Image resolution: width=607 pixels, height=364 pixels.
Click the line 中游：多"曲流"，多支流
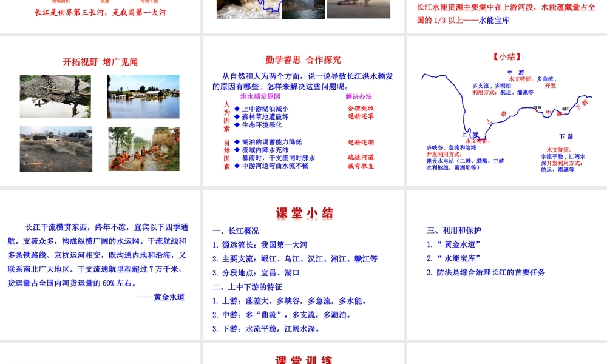click(x=282, y=315)
